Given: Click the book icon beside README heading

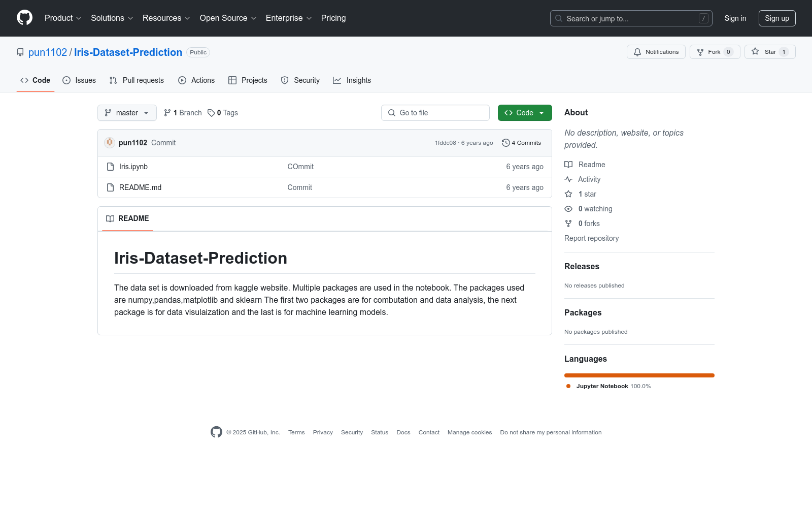Looking at the screenshot, I should pyautogui.click(x=110, y=218).
